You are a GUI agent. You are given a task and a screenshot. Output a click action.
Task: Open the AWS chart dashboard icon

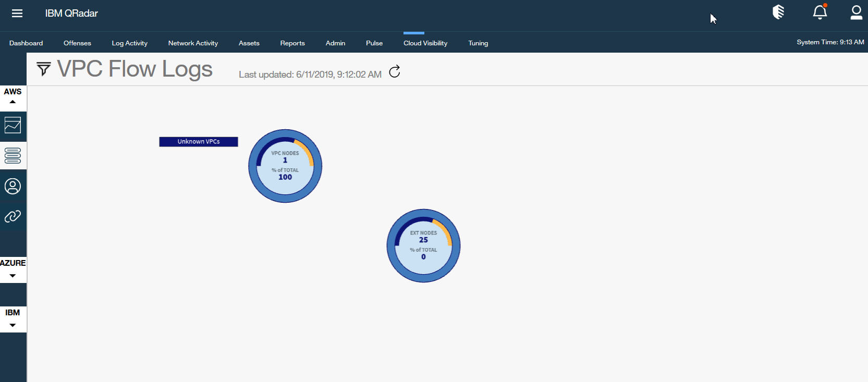coord(13,126)
